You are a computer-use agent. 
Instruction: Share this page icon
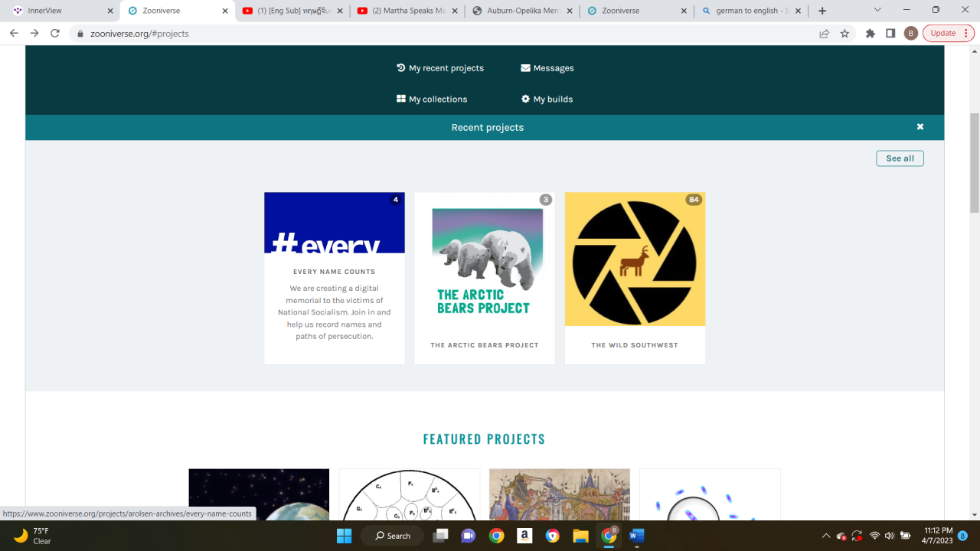tap(825, 33)
